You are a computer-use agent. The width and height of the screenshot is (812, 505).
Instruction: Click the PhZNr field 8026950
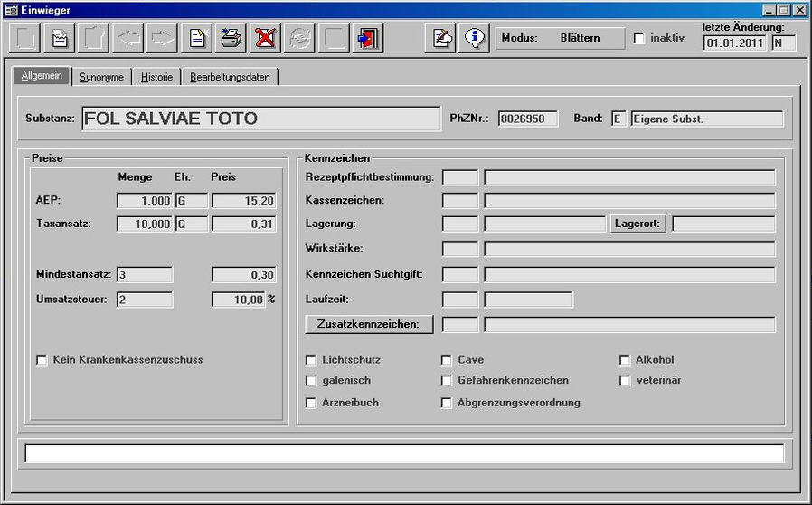(528, 119)
